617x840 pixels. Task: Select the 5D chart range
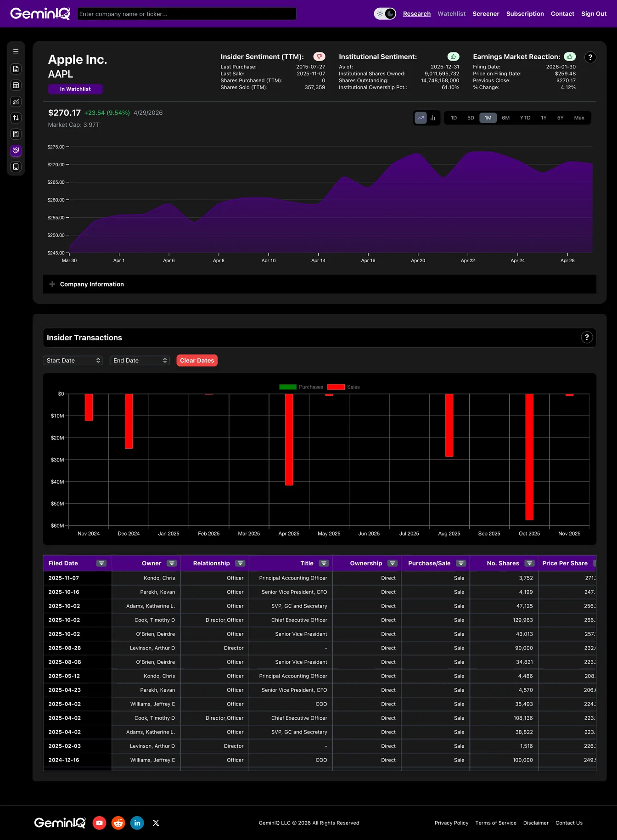(471, 118)
